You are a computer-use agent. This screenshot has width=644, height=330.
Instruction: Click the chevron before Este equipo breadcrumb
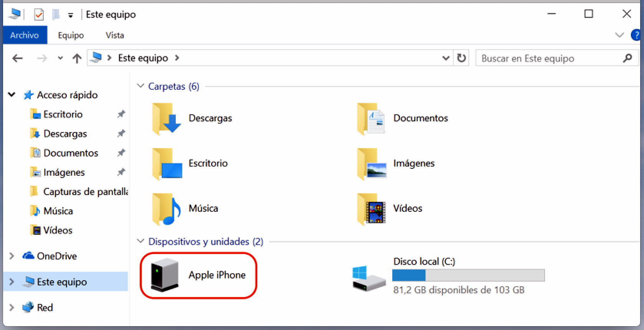(x=109, y=58)
